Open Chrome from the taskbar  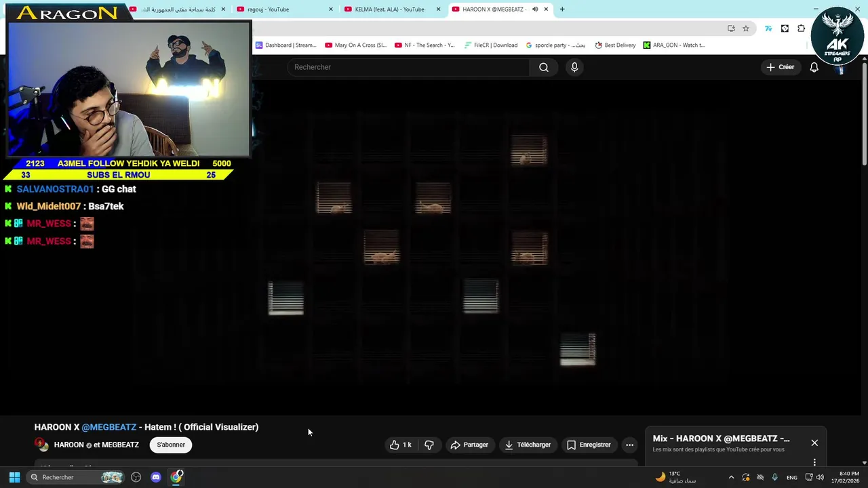[x=176, y=477]
